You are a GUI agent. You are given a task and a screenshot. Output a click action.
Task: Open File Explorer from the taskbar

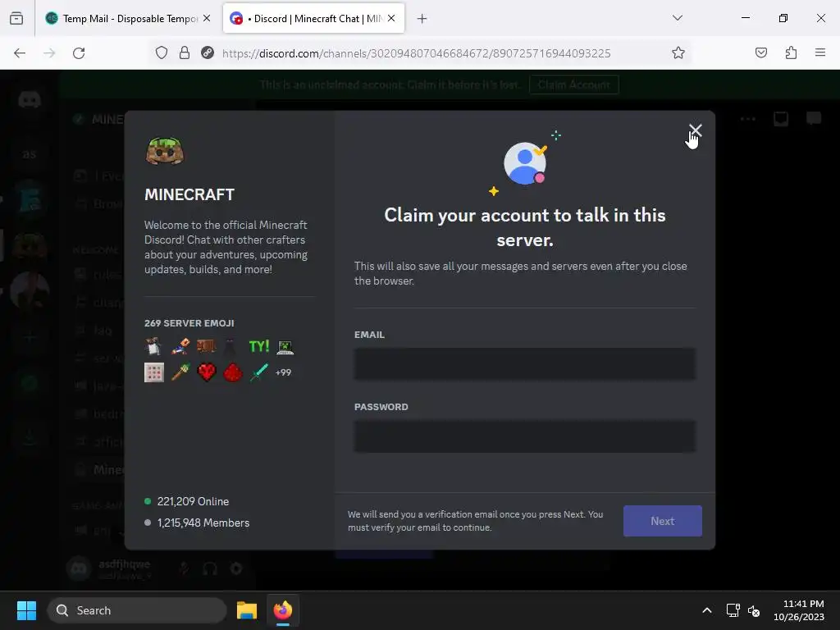(247, 610)
